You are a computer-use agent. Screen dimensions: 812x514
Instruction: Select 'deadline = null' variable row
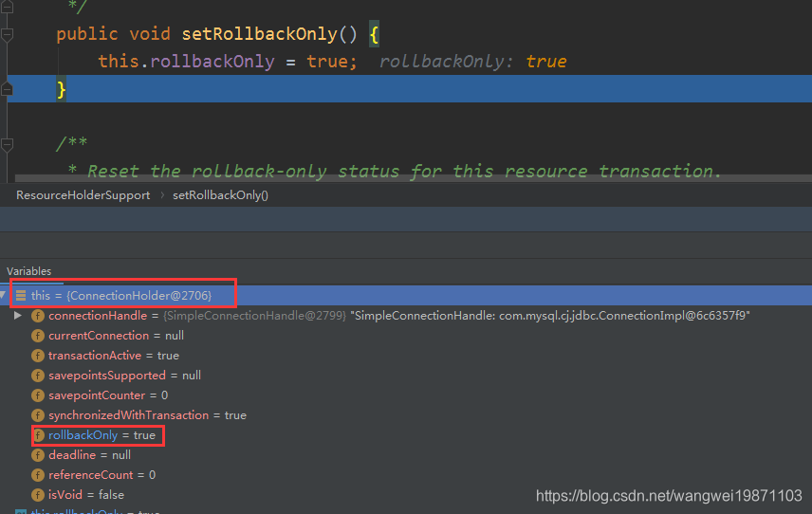click(x=406, y=455)
